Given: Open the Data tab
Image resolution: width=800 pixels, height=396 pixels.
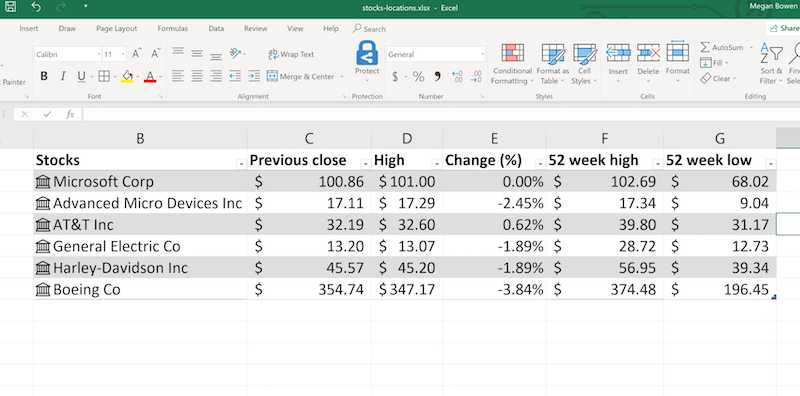Looking at the screenshot, I should point(216,29).
